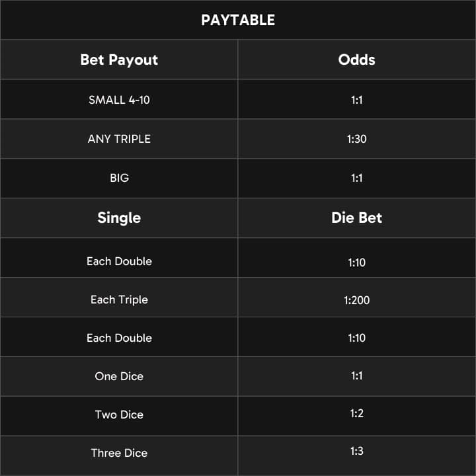Screen dimensions: 476x476
Task: Click the ANY TRIPLE bet label
Action: [119, 139]
